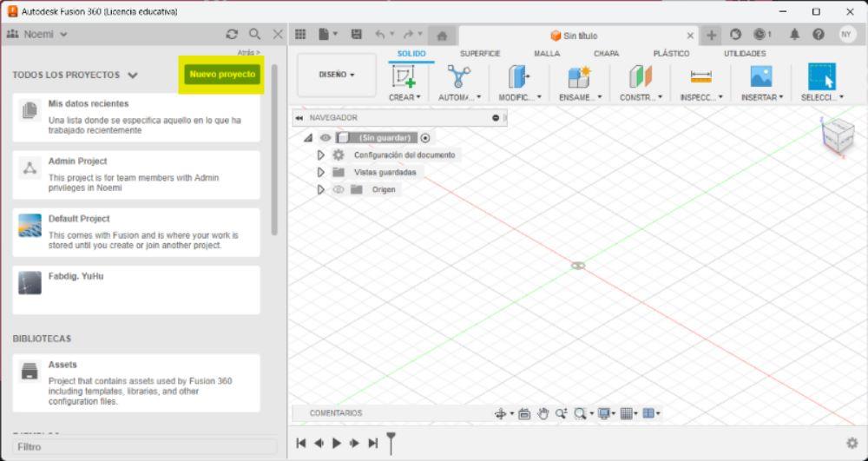Open the Fabdig. YuHu project
The image size is (868, 461).
click(x=136, y=290)
